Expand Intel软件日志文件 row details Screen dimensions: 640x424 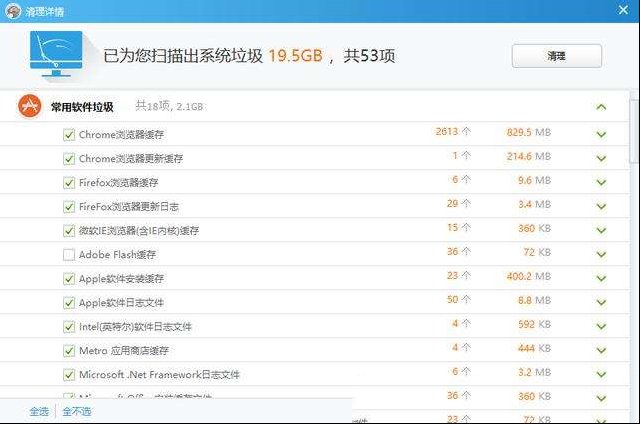(601, 326)
